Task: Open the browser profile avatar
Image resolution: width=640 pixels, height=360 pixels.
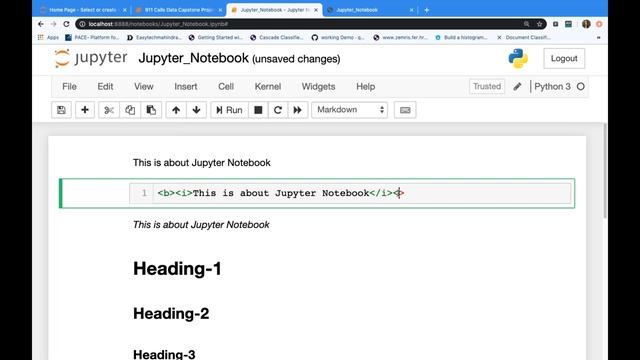Action: click(586, 24)
